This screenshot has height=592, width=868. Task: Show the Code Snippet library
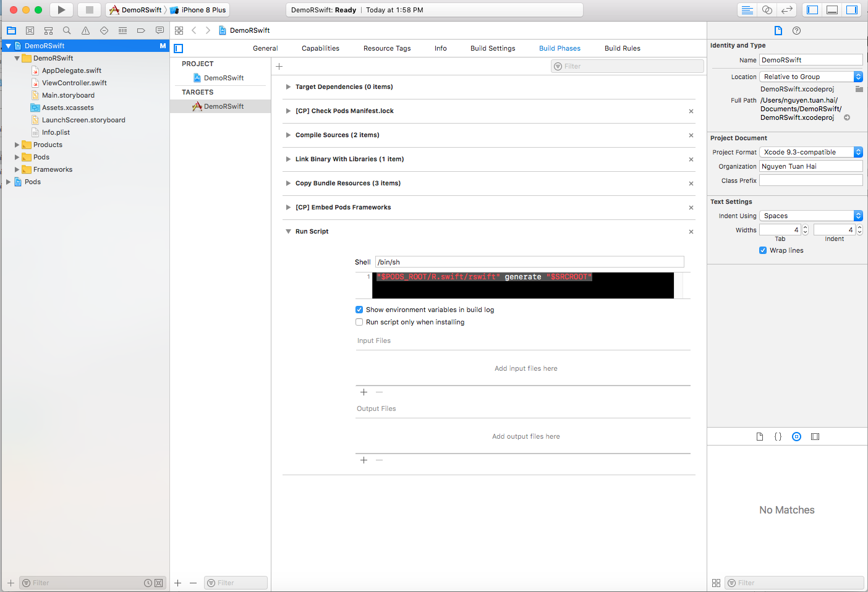click(778, 436)
